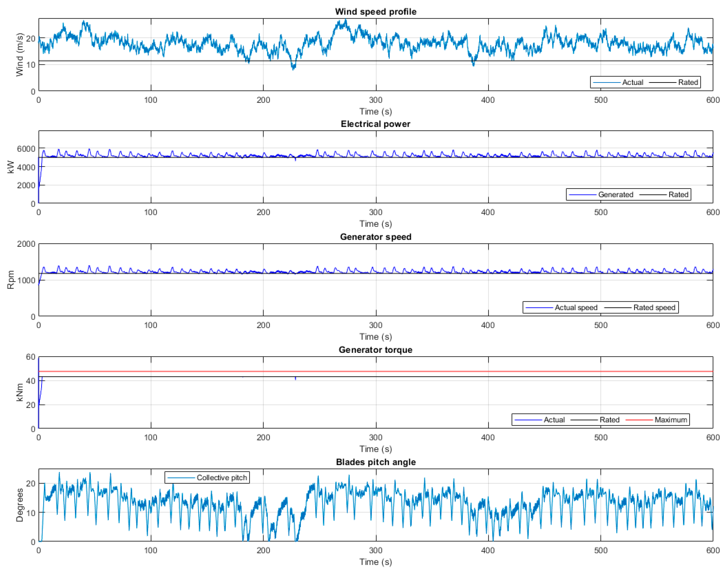Click the 'Wind (m/s)' y-axis label
The height and width of the screenshot is (571, 728).
20,54
